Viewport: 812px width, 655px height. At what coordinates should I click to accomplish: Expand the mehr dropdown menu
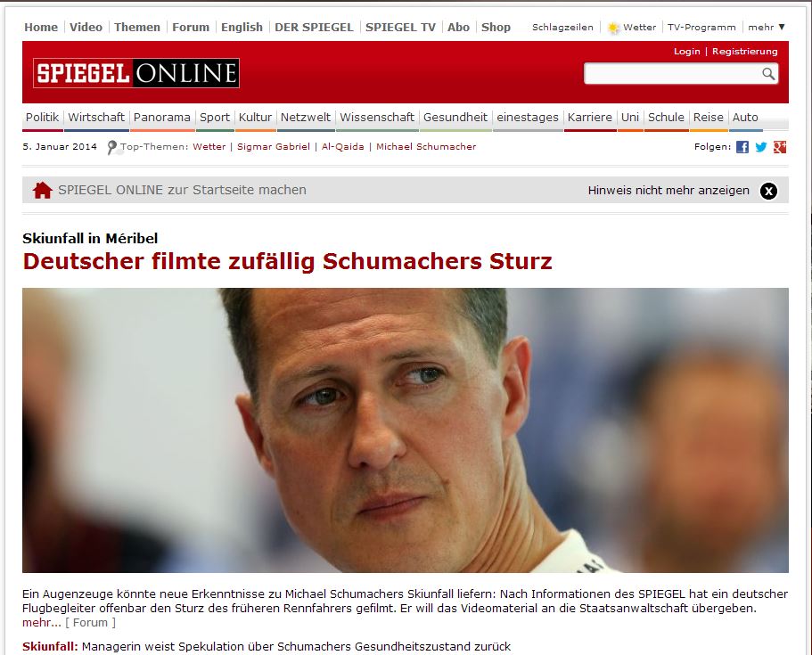click(x=767, y=27)
